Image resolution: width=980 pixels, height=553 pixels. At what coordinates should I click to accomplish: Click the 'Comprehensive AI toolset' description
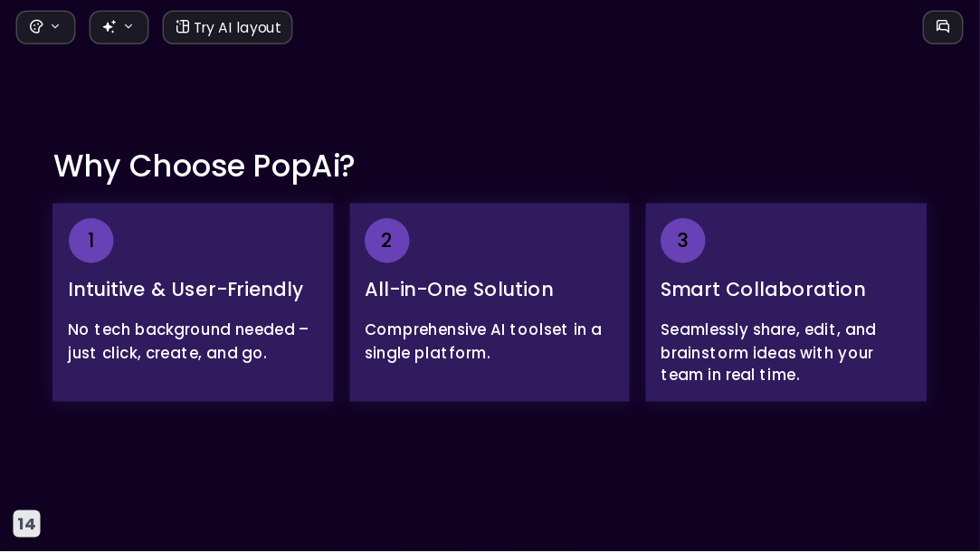click(x=483, y=341)
